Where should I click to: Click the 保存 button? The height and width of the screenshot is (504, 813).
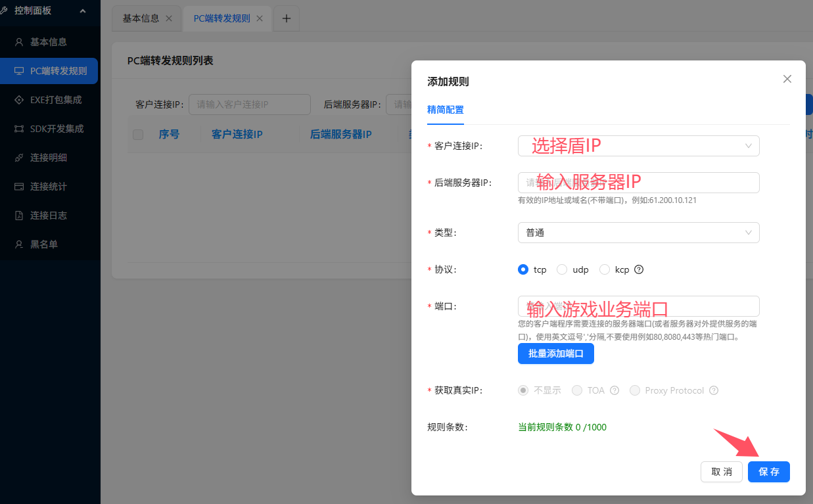pyautogui.click(x=769, y=472)
